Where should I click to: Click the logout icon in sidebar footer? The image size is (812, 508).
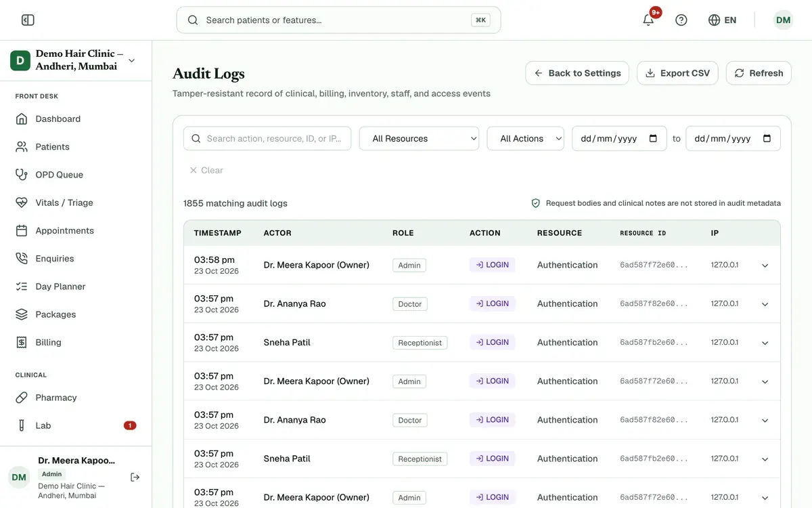click(135, 478)
